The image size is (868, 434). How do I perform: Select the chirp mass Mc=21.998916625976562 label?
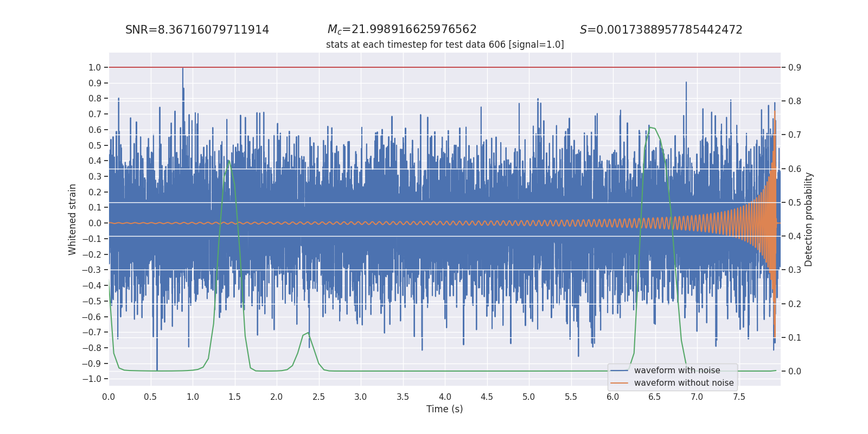(402, 30)
